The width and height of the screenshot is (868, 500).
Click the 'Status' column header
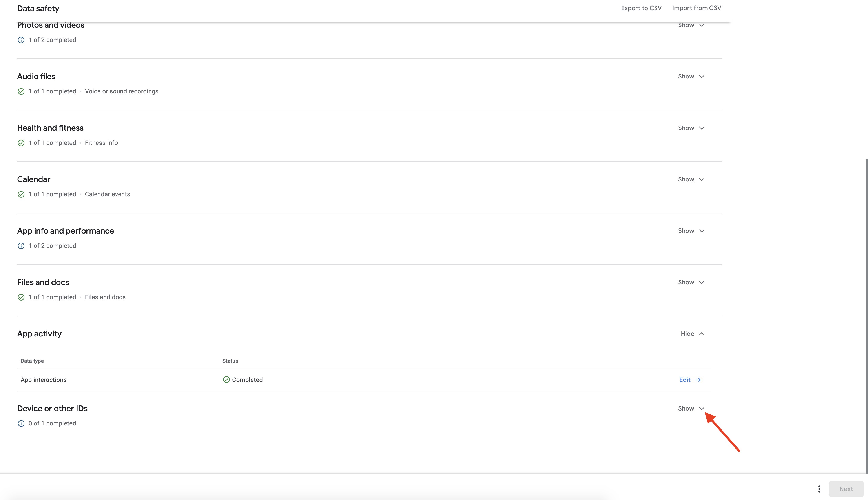point(230,361)
